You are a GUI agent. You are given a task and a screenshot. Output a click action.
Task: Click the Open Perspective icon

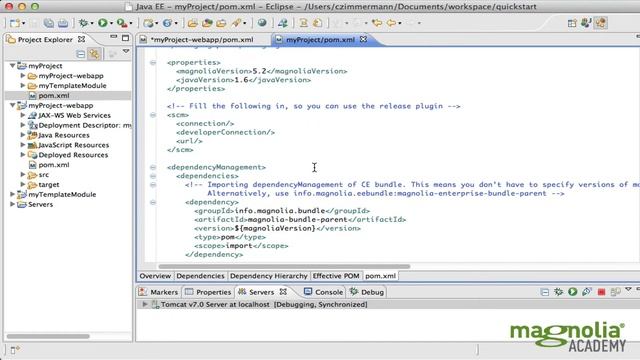click(572, 23)
